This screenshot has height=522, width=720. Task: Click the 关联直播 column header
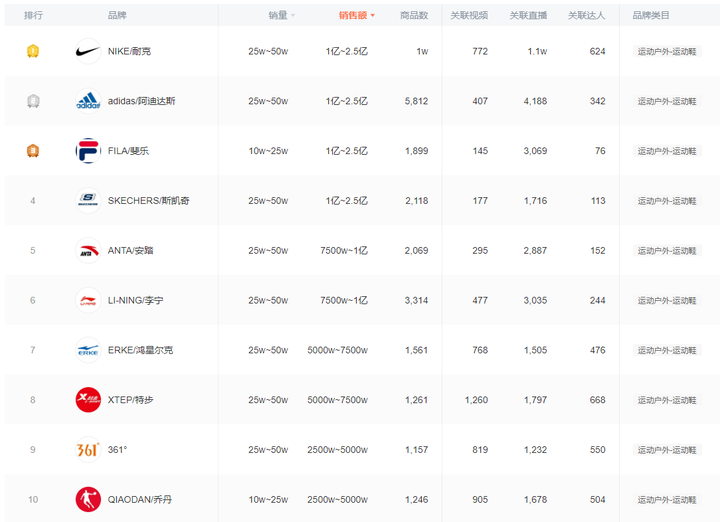(528, 15)
